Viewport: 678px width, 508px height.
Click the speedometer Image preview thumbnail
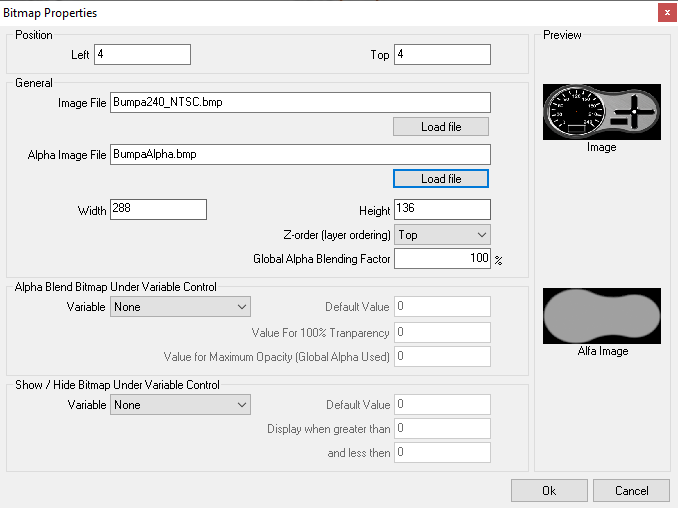tap(601, 112)
